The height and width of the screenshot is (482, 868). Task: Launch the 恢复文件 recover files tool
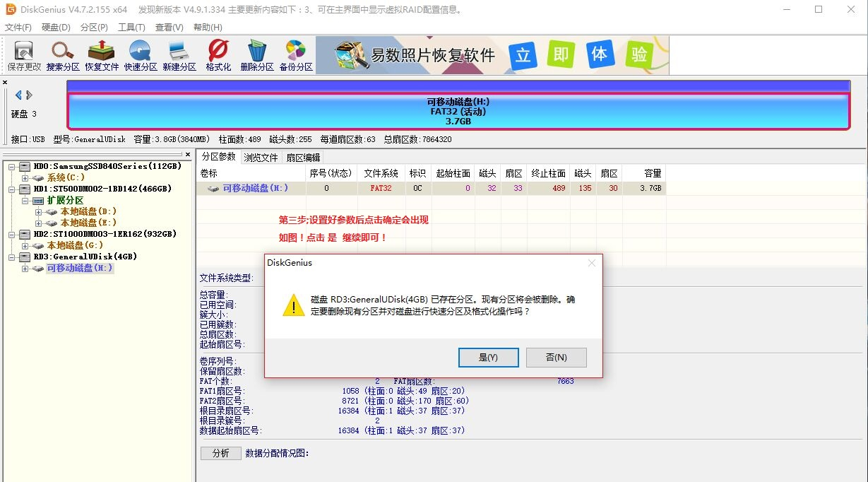click(102, 56)
